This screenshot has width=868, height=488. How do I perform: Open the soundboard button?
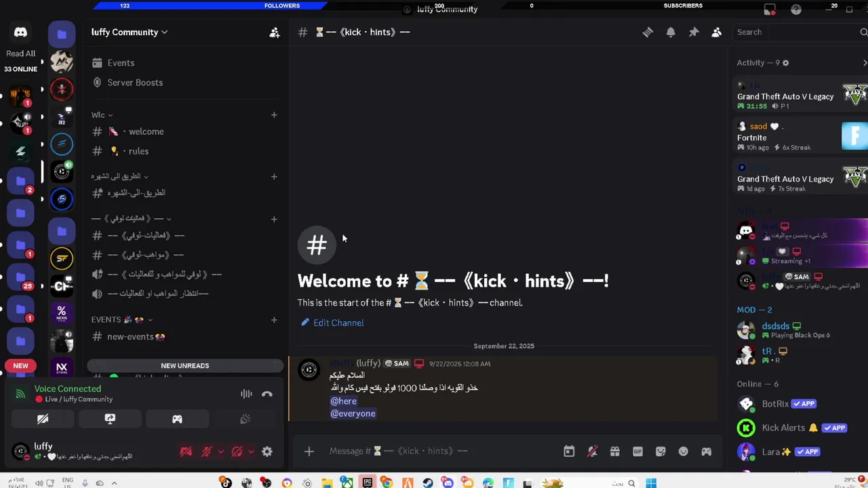[245, 419]
